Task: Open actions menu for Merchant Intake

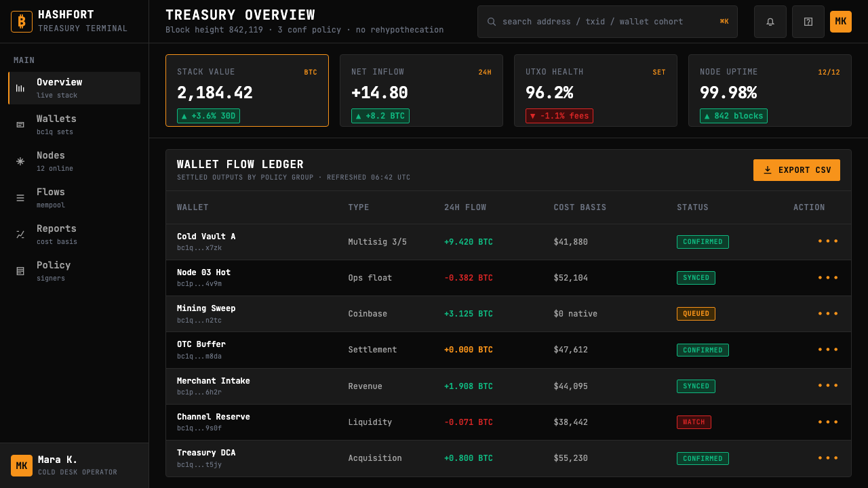Action: tap(828, 386)
